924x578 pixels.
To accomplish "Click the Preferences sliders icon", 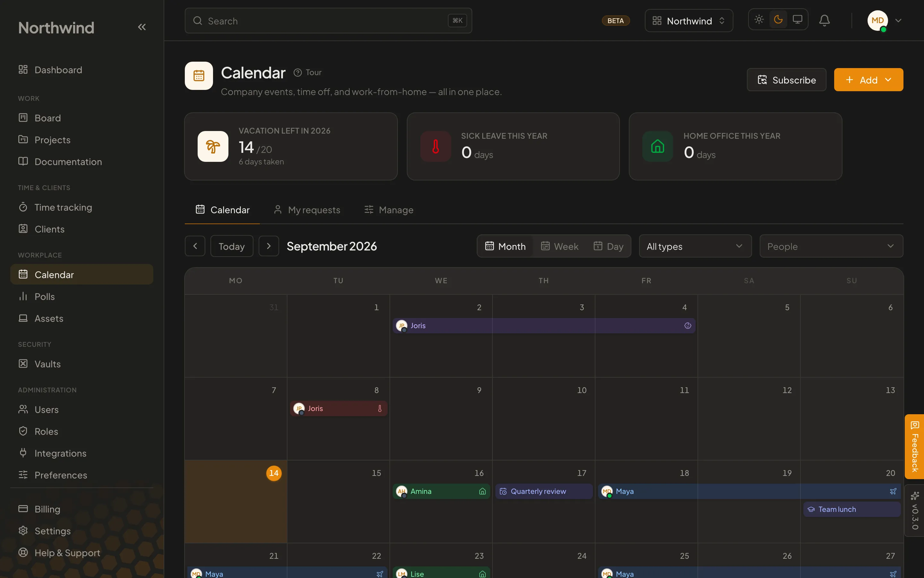I will click(x=23, y=474).
